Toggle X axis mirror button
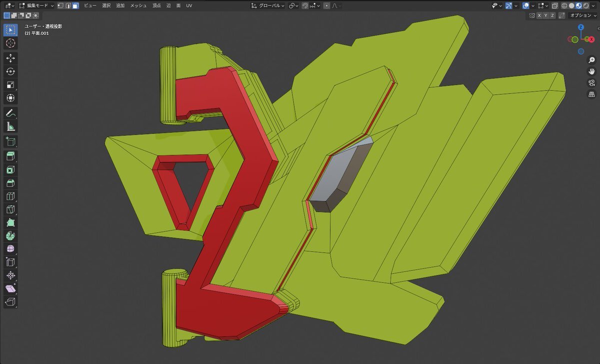 (539, 15)
